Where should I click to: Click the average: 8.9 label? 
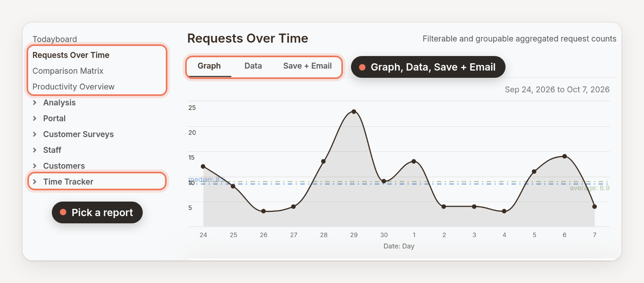coord(590,188)
